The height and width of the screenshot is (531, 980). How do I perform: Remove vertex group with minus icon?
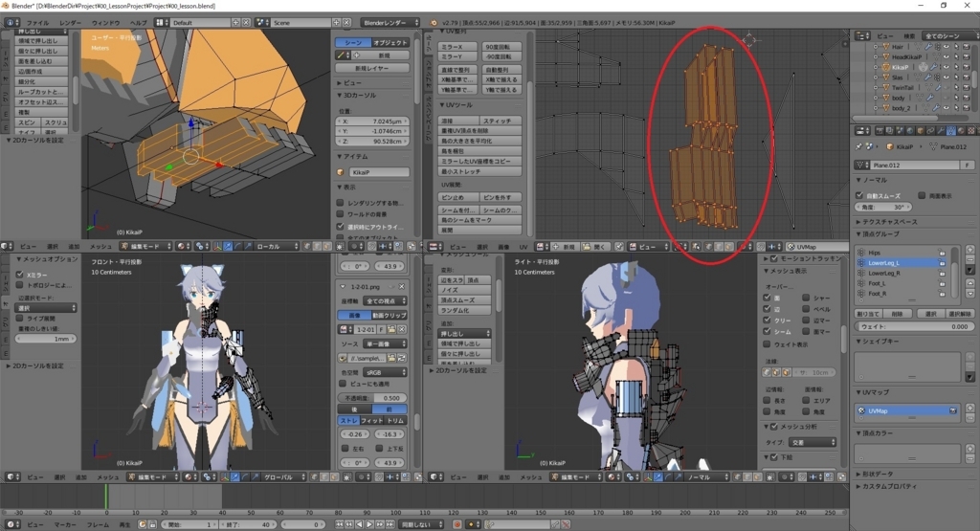coord(970,260)
